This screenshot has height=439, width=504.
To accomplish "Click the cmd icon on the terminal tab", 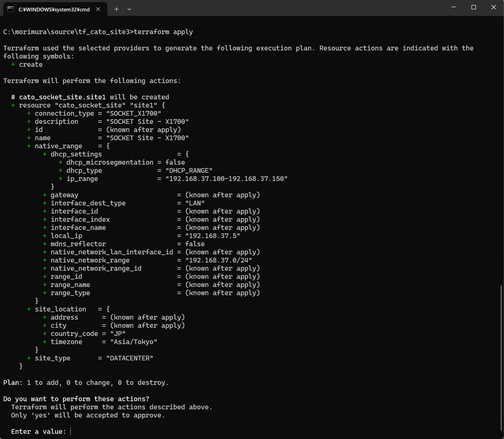I will coord(11,9).
